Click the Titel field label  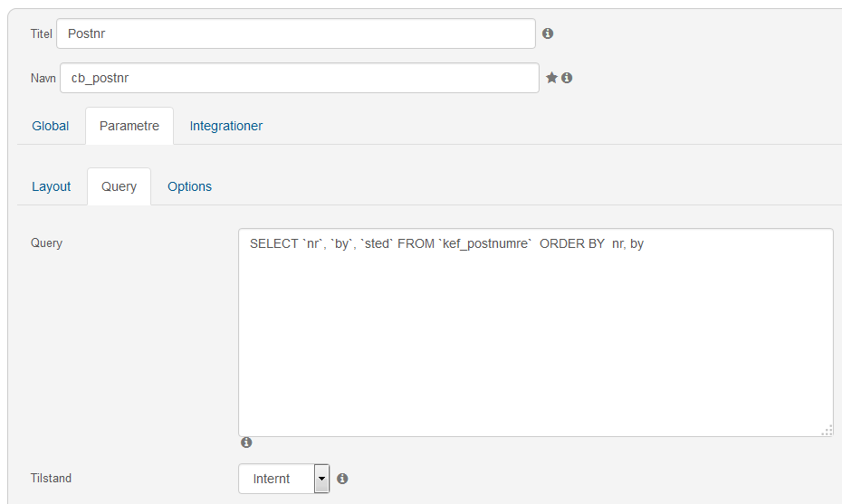click(42, 33)
